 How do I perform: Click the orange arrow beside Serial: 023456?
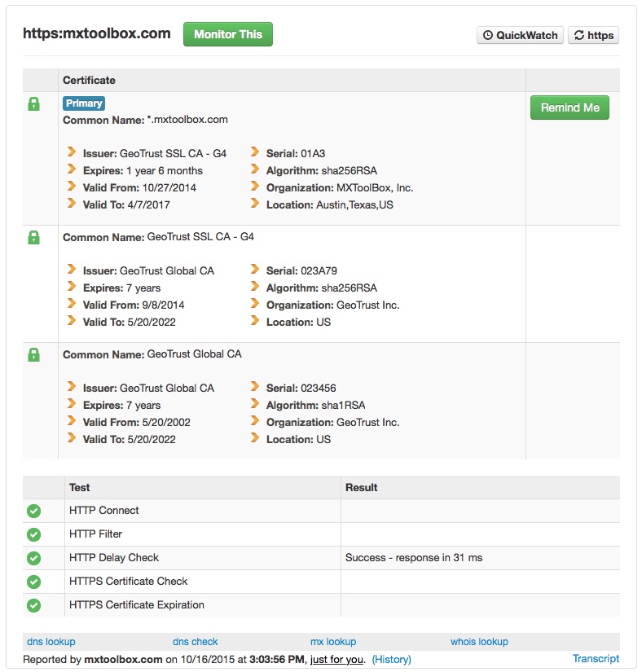point(255,387)
